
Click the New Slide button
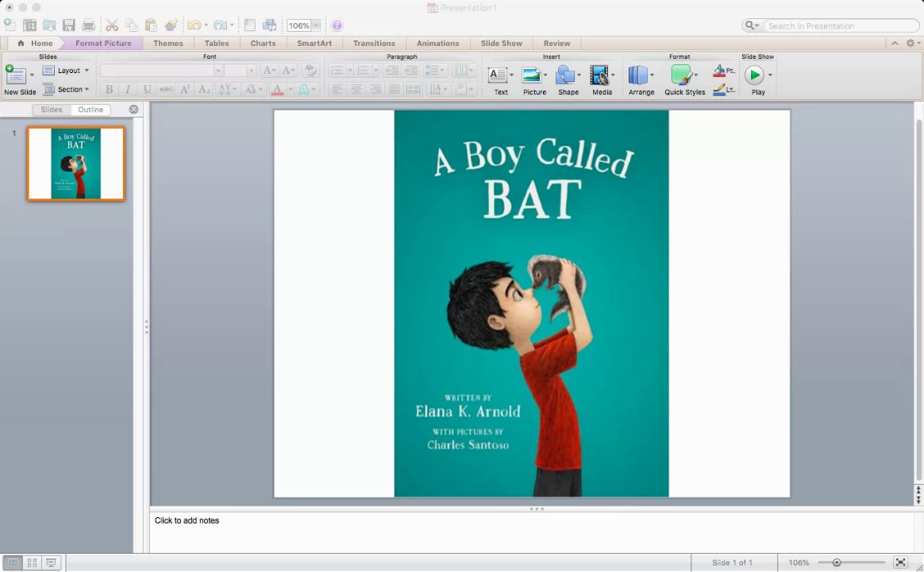(x=16, y=76)
